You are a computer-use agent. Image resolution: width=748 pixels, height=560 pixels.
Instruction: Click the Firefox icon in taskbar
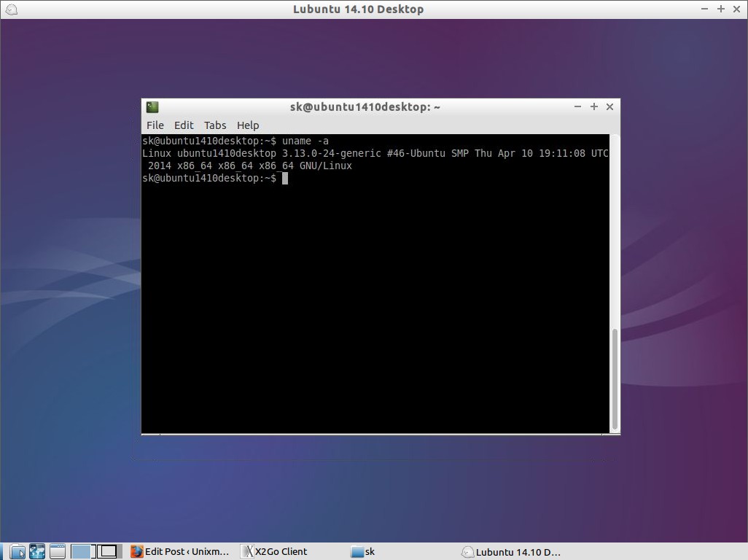(137, 552)
